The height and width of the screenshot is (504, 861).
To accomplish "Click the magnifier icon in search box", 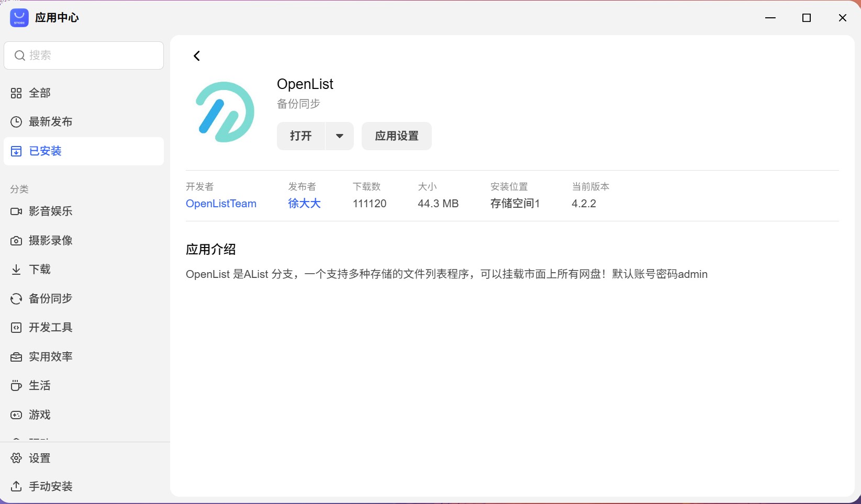I will click(x=20, y=55).
